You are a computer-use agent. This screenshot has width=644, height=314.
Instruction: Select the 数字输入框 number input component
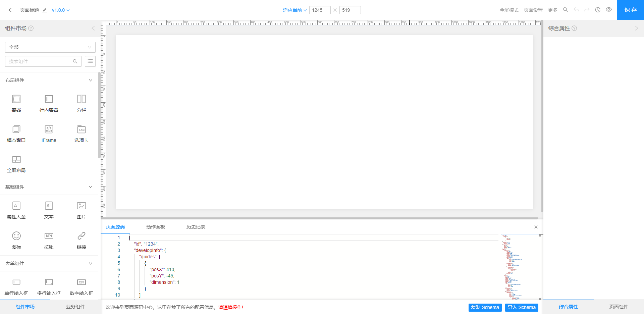[x=82, y=286]
